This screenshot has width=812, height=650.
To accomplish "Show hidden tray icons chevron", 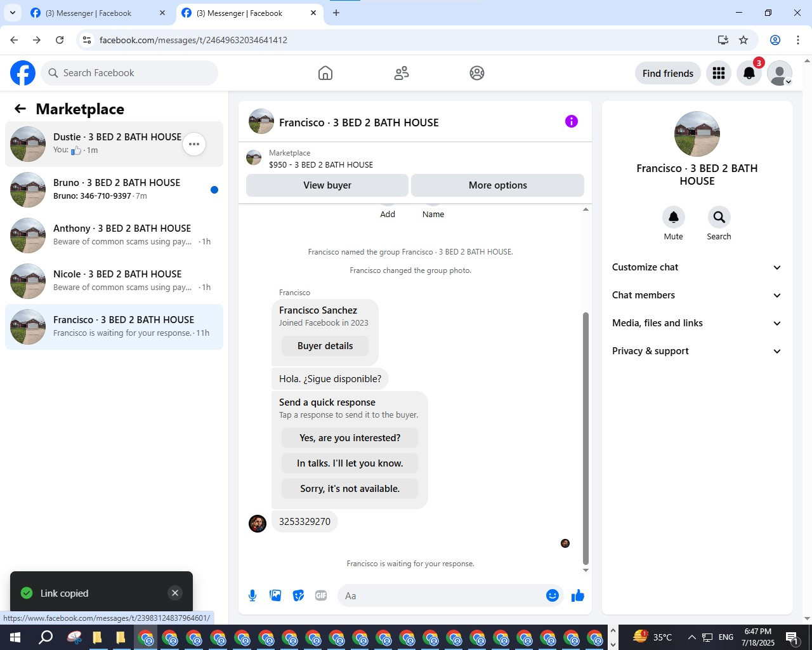I will [x=691, y=637].
